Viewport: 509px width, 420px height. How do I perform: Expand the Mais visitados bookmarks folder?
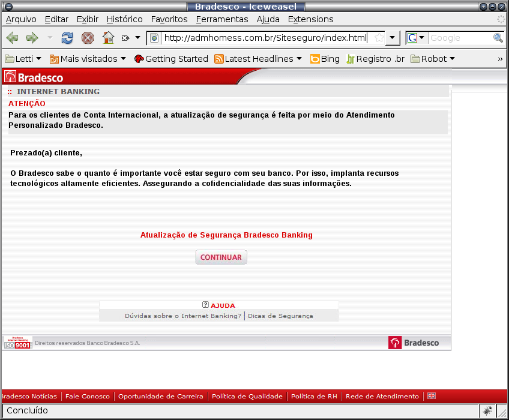point(88,59)
